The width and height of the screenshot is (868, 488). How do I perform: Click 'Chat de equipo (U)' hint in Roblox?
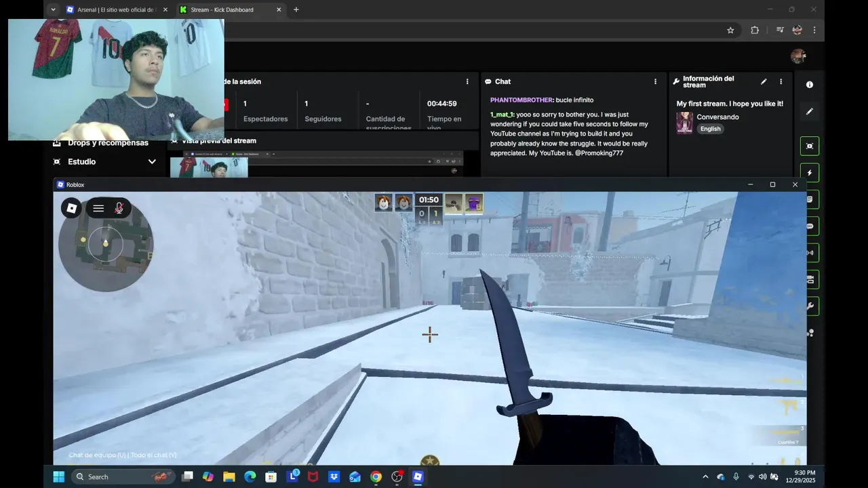click(98, 455)
